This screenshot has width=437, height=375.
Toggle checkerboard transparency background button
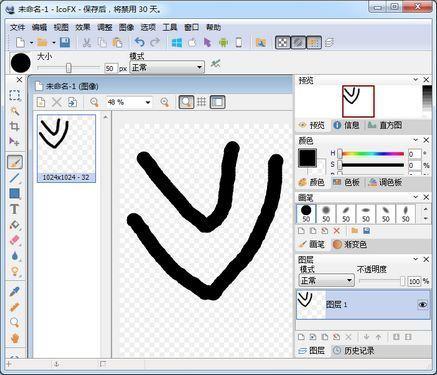tap(283, 42)
